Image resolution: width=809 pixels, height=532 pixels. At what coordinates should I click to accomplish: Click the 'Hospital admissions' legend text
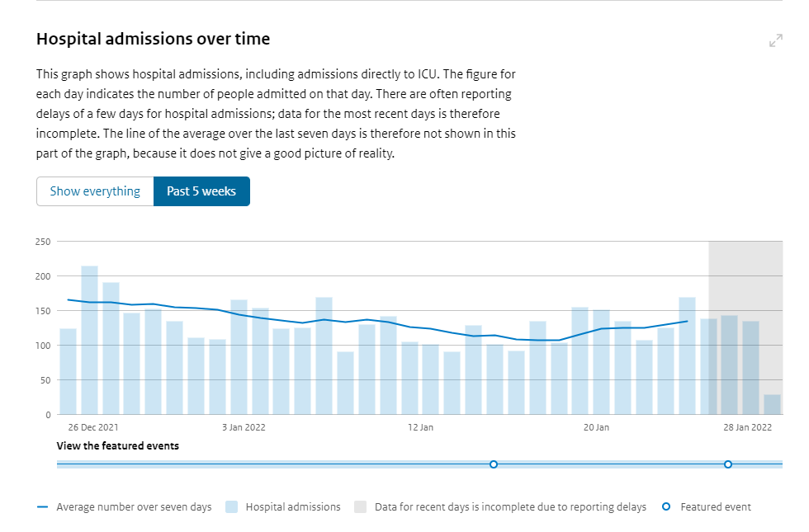coord(293,506)
